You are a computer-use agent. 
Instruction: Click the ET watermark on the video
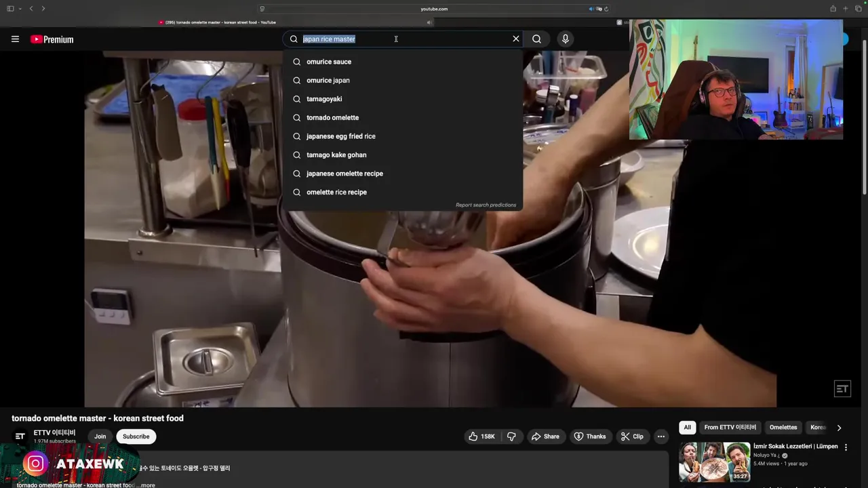tap(842, 389)
